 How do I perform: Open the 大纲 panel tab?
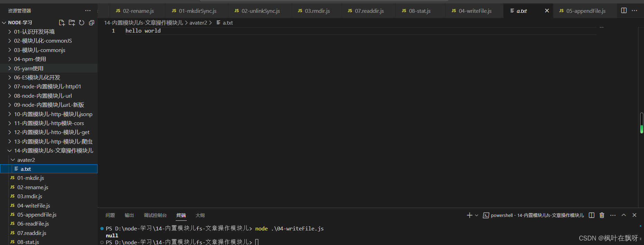click(200, 215)
